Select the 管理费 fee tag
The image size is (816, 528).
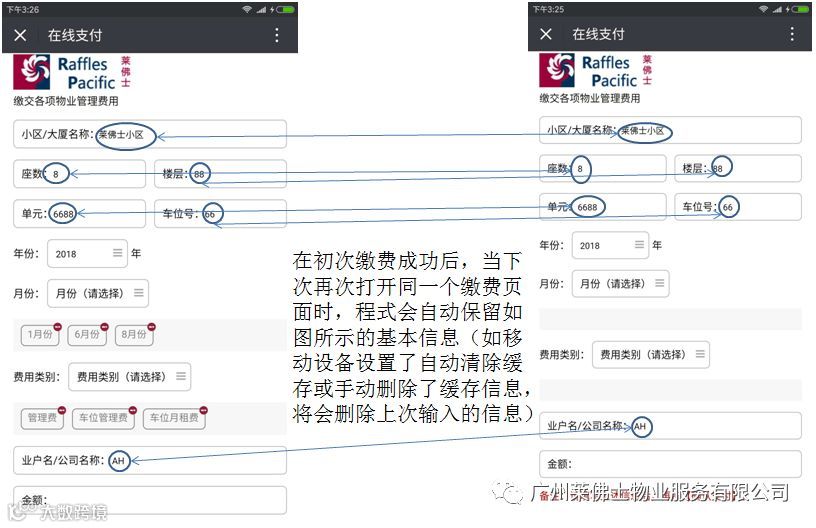tap(42, 418)
